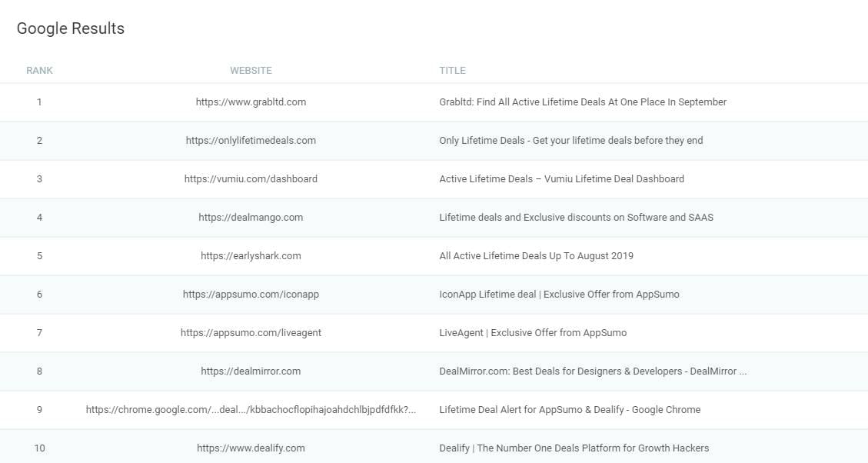The width and height of the screenshot is (868, 463).
Task: Open the vumiu.com/dashboard link
Action: 251,178
